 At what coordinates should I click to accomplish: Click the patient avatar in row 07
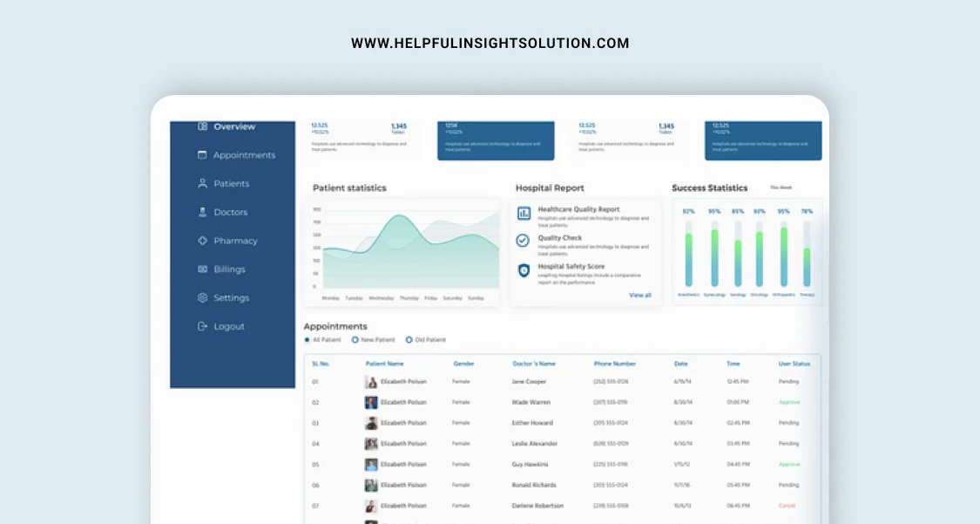tap(371, 505)
